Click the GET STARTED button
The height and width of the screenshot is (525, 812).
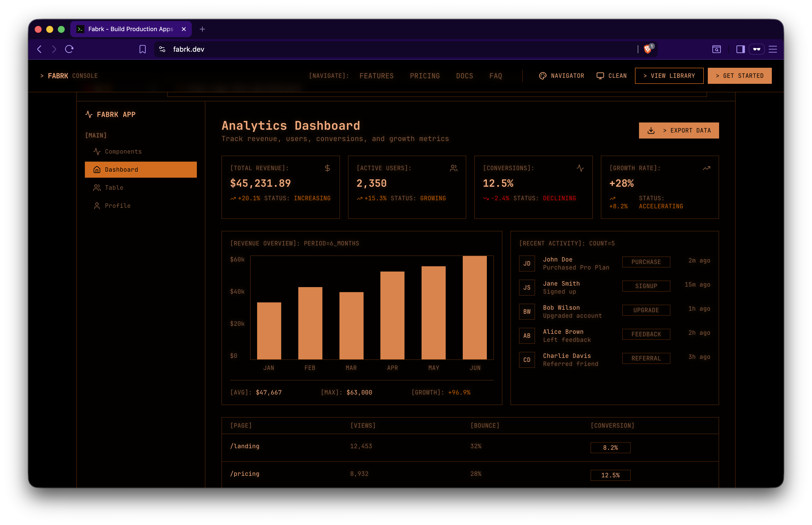point(740,76)
